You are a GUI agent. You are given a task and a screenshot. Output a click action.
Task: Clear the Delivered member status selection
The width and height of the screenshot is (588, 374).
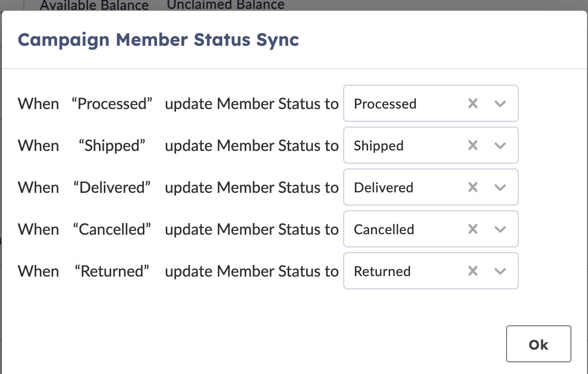coord(472,187)
